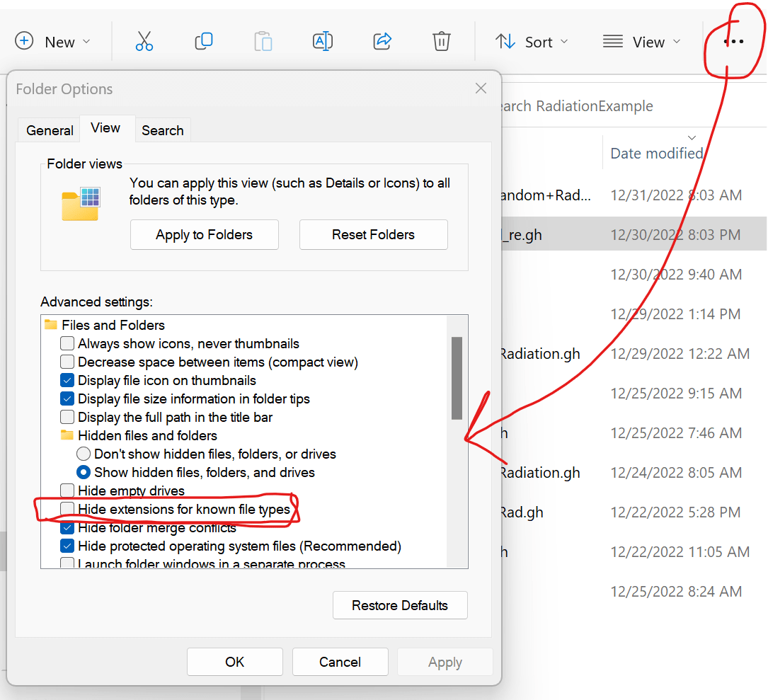Close the Folder Options dialog
Image resolution: width=768 pixels, height=700 pixels.
tap(481, 88)
